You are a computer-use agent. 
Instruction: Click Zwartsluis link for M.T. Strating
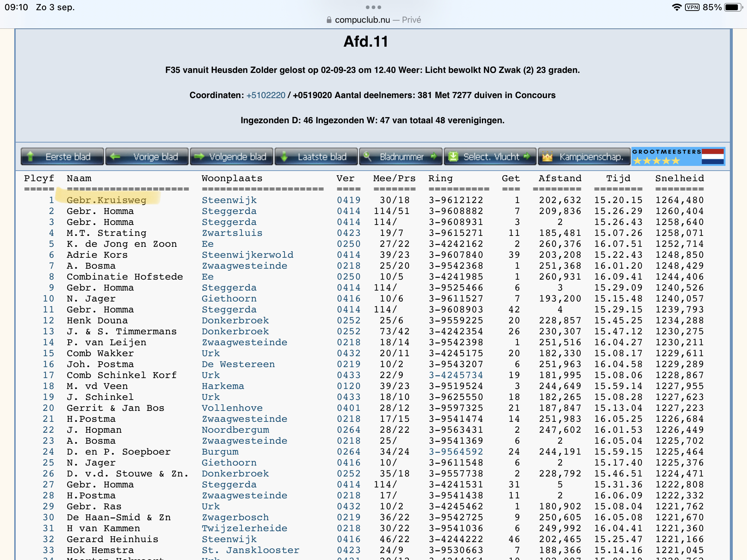(232, 233)
